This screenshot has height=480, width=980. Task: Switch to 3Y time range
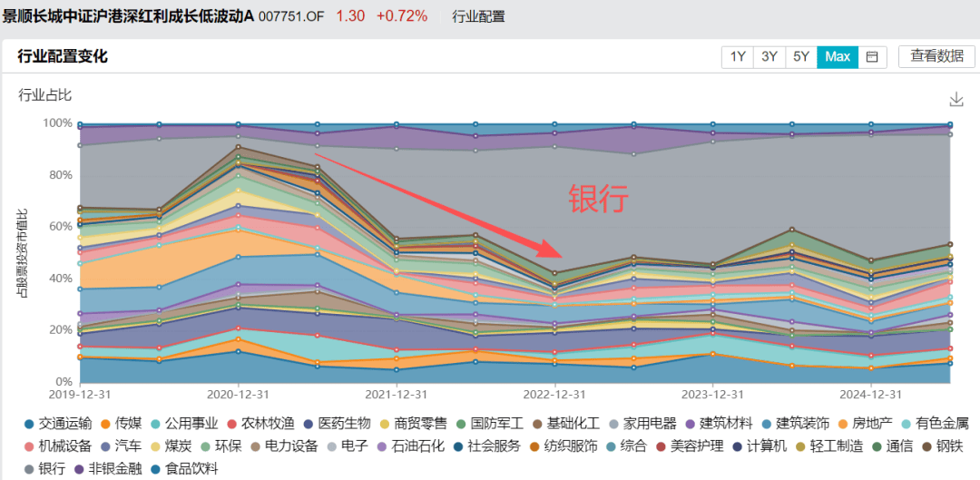[x=769, y=56]
